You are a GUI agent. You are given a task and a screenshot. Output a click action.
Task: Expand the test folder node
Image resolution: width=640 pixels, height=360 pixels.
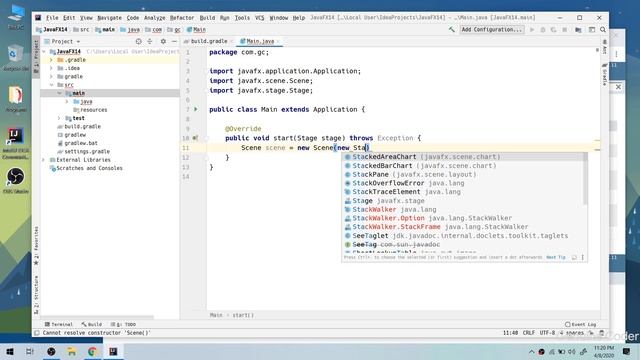coord(60,118)
